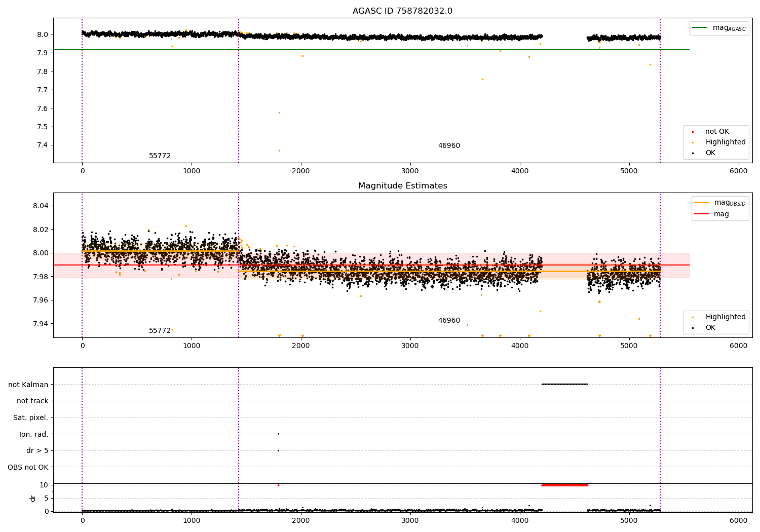
Task: Click the '7.4' y-axis tick of the top plot
Action: (x=43, y=145)
